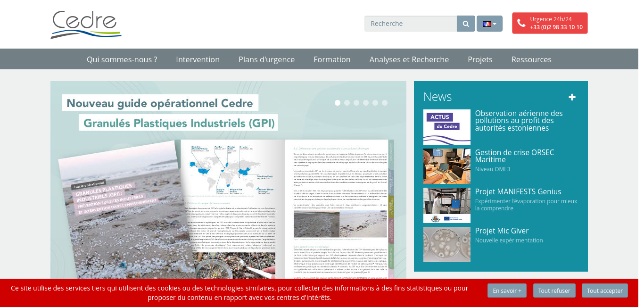Open the Intervention menu
The width and height of the screenshot is (644, 307).
click(198, 59)
